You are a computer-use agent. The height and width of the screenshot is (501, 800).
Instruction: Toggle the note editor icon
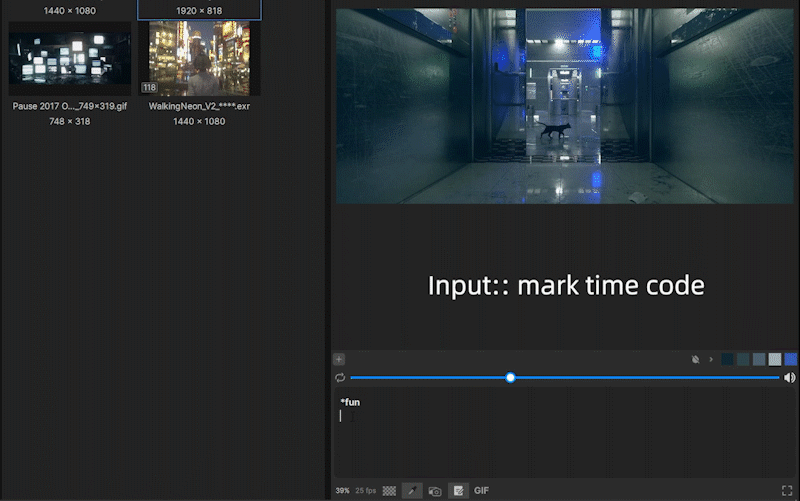(x=458, y=490)
